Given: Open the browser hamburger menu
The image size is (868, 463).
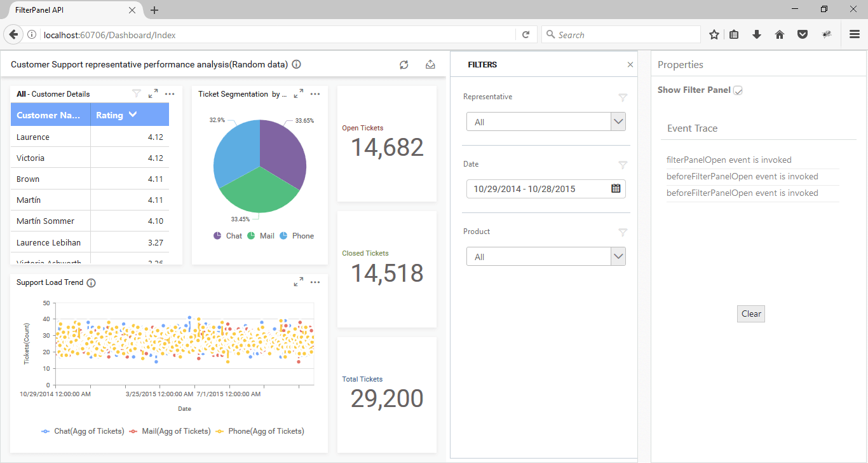Looking at the screenshot, I should click(x=855, y=35).
